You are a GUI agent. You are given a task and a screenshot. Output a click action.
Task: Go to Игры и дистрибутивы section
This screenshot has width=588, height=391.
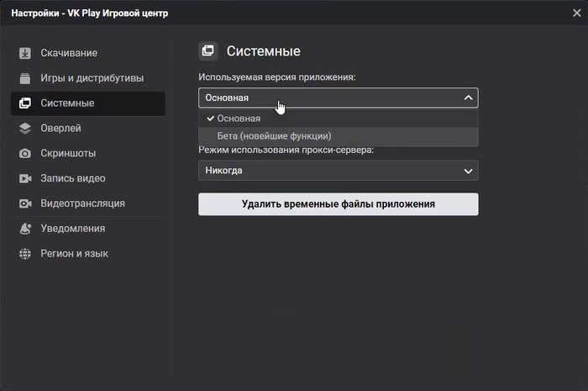pos(88,78)
